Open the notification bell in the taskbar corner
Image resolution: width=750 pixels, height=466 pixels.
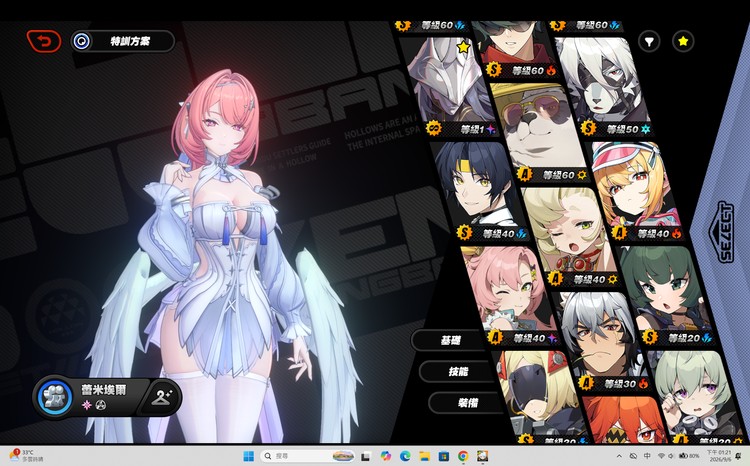pyautogui.click(x=739, y=456)
